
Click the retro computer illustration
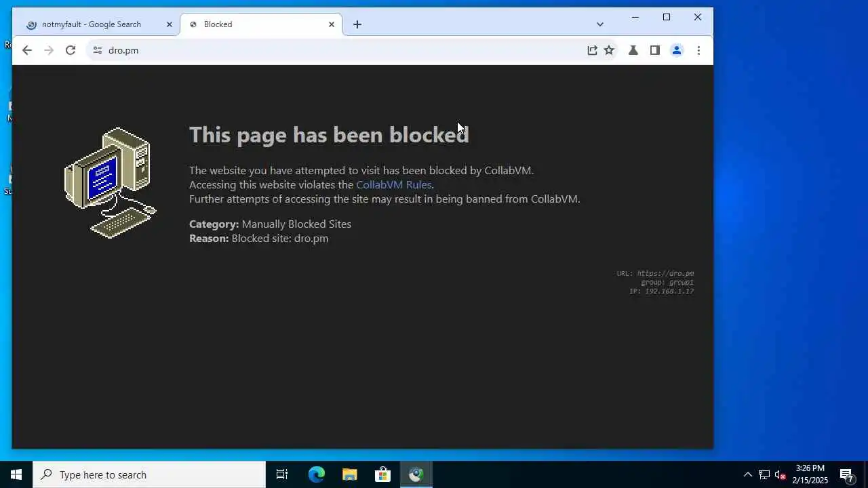(111, 182)
